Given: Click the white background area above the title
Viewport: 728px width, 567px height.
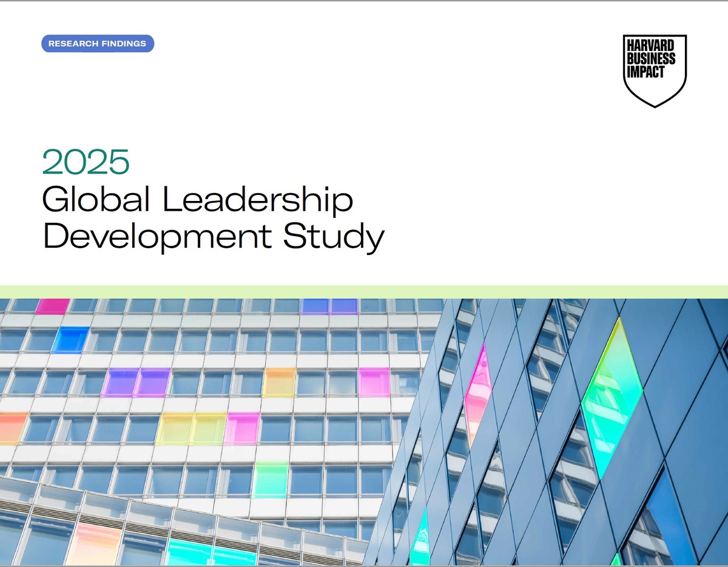Looking at the screenshot, I should coord(364,109).
